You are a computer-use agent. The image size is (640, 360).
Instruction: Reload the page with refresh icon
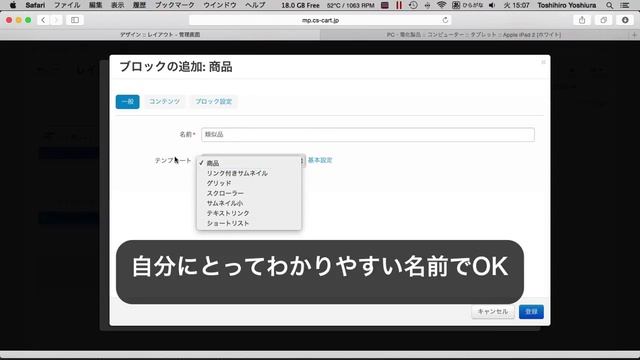click(445, 20)
